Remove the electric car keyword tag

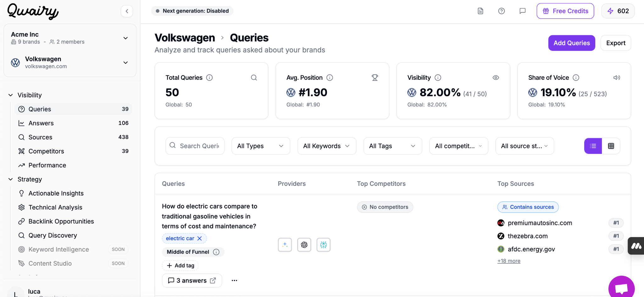(x=199, y=238)
